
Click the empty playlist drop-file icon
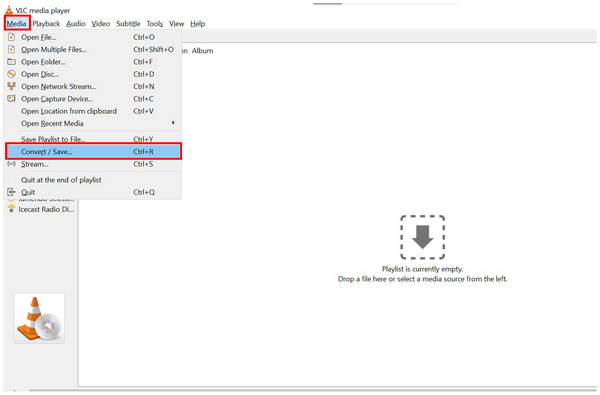click(x=422, y=237)
